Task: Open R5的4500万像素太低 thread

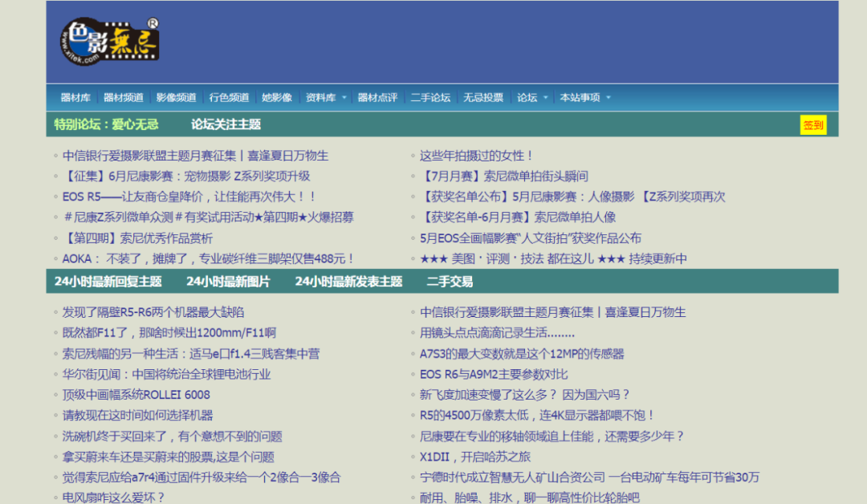Action: 537,415
